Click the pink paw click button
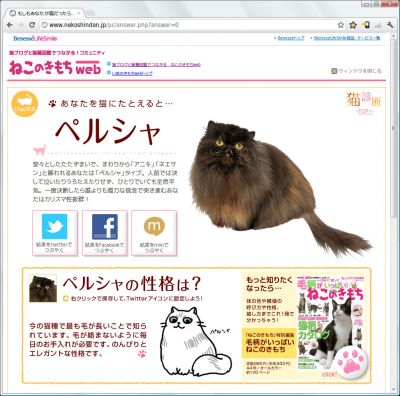 pyautogui.click(x=351, y=362)
